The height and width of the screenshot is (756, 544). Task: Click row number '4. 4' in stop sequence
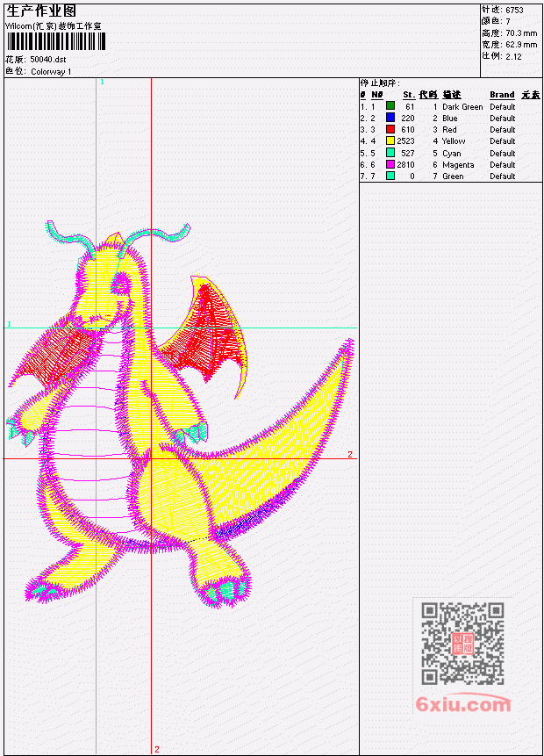[368, 141]
